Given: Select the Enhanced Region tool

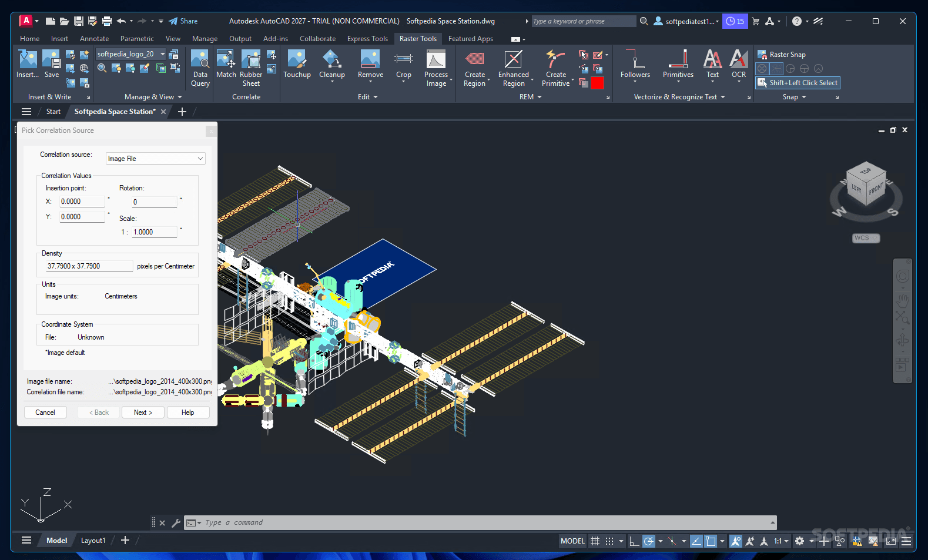Looking at the screenshot, I should coord(514,68).
